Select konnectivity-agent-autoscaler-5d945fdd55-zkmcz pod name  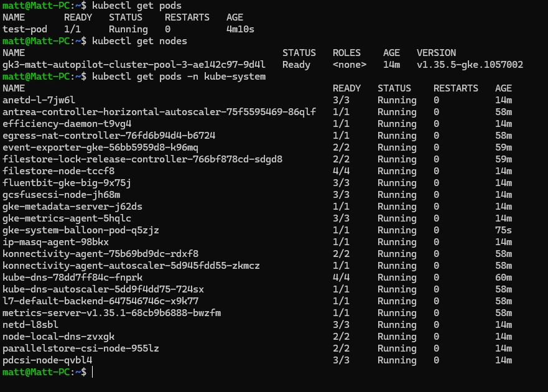tap(131, 266)
